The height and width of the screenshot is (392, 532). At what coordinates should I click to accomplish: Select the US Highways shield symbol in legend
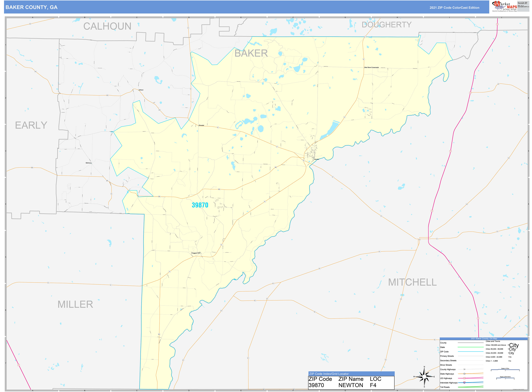point(464,378)
